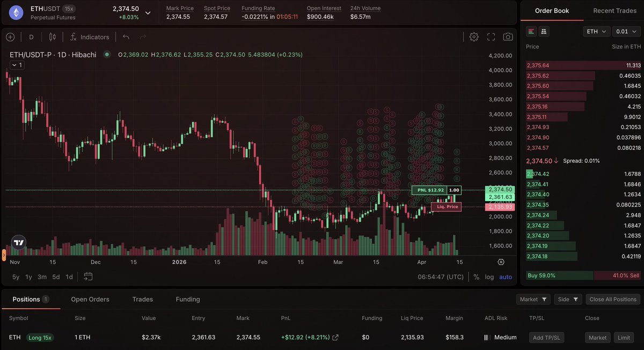Image resolution: width=644 pixels, height=350 pixels.
Task: Click ask price 2,374.57 in order book
Action: (538, 148)
